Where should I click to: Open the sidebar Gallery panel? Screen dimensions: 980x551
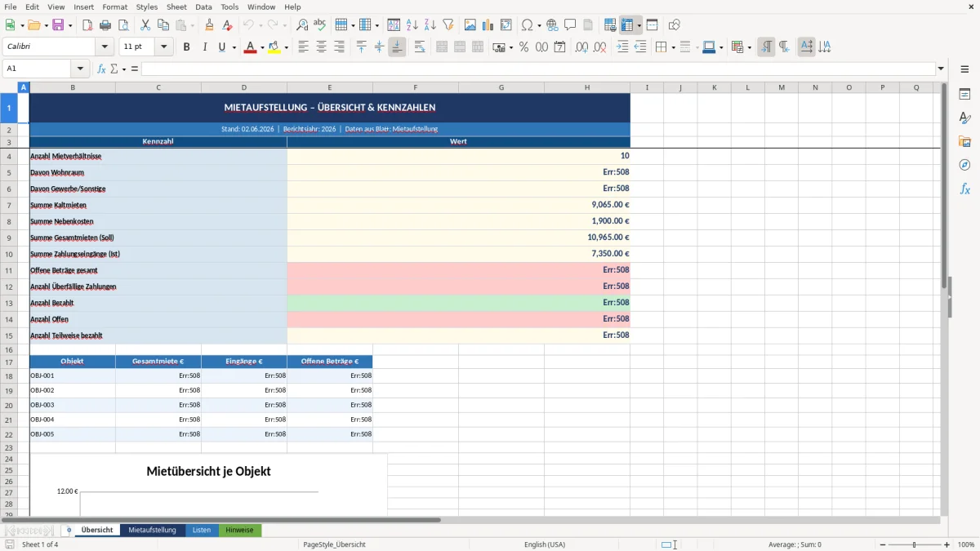click(964, 141)
